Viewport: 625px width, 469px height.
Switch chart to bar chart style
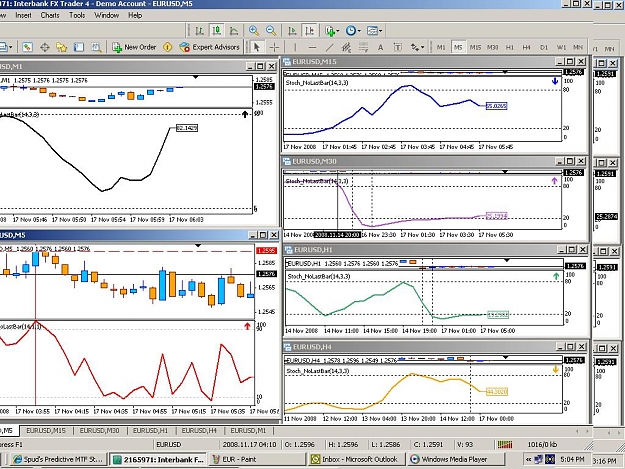pyautogui.click(x=199, y=31)
